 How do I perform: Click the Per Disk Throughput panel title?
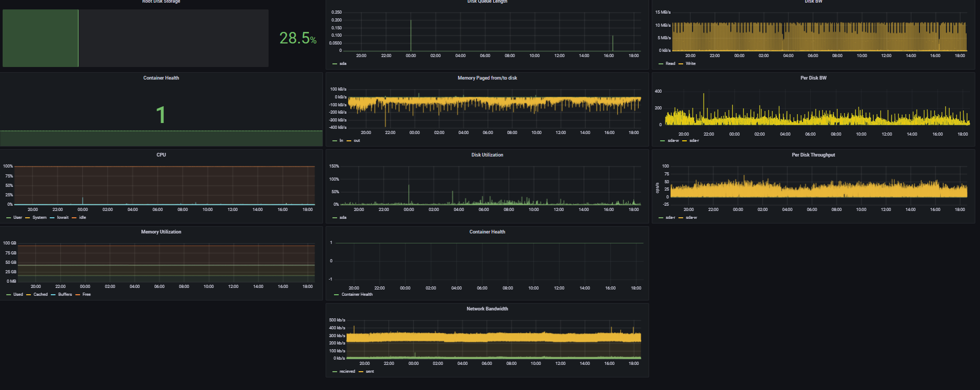[813, 155]
